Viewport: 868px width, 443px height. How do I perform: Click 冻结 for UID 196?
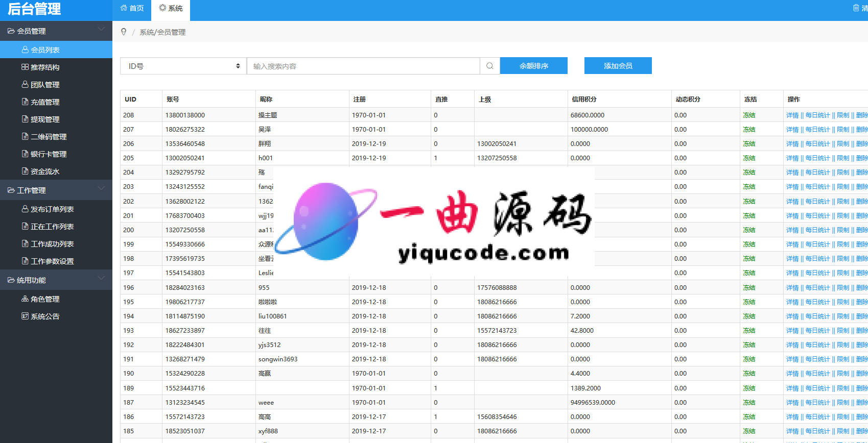(749, 288)
